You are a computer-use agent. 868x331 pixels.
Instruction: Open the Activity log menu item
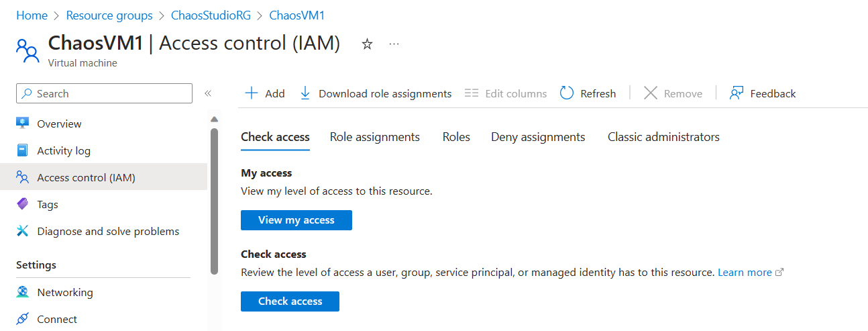[x=63, y=150]
